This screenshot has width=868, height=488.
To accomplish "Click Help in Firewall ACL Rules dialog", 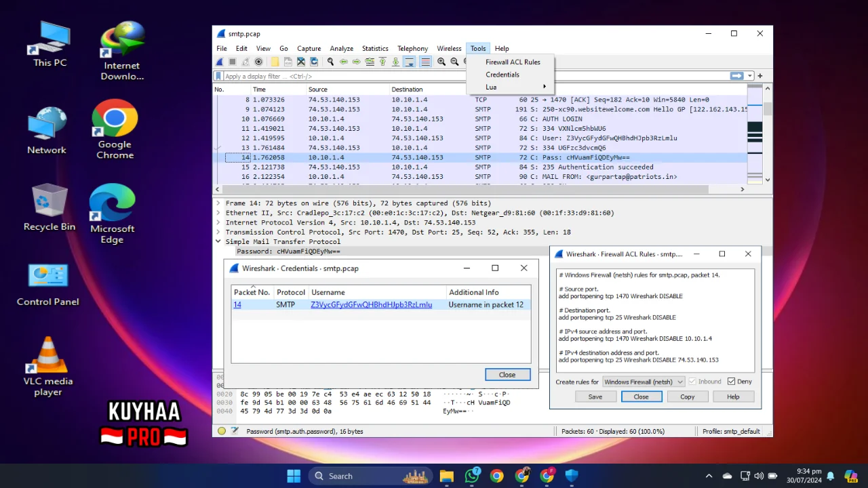I will pos(733,396).
